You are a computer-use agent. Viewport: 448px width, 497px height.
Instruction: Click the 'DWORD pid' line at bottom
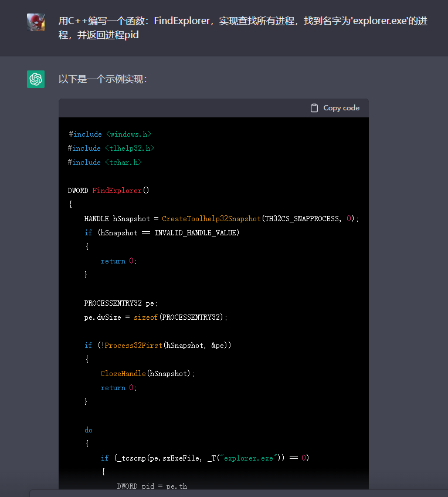(152, 486)
